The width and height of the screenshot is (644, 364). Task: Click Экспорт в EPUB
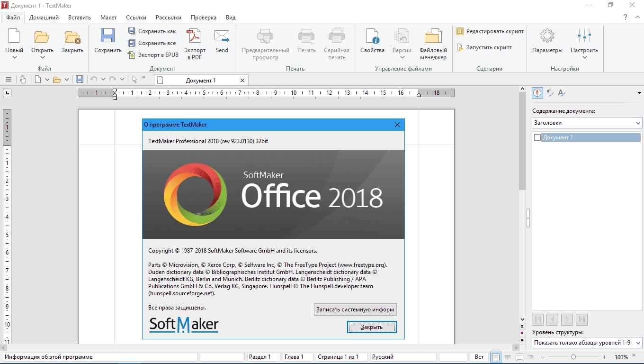click(153, 55)
